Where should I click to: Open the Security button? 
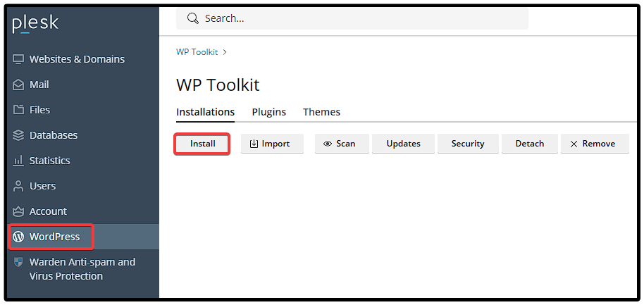click(469, 144)
